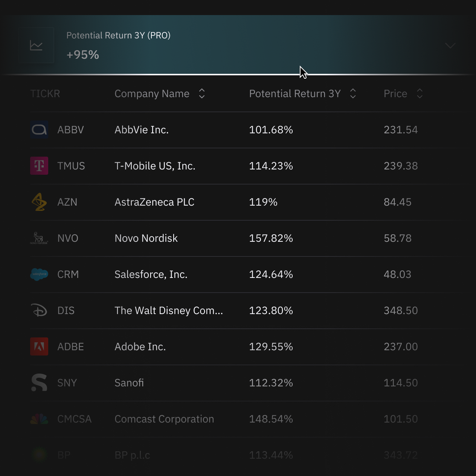Click the T-Mobile logo next to TMUS

pyautogui.click(x=39, y=166)
